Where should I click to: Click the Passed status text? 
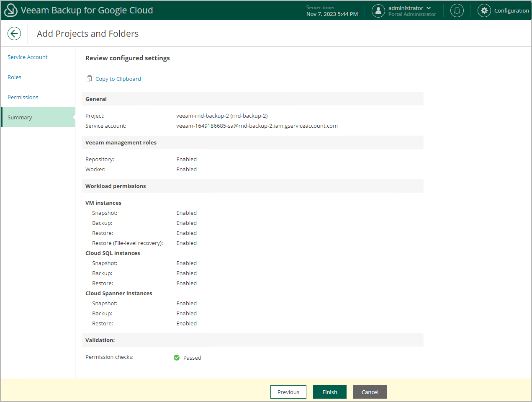192,358
